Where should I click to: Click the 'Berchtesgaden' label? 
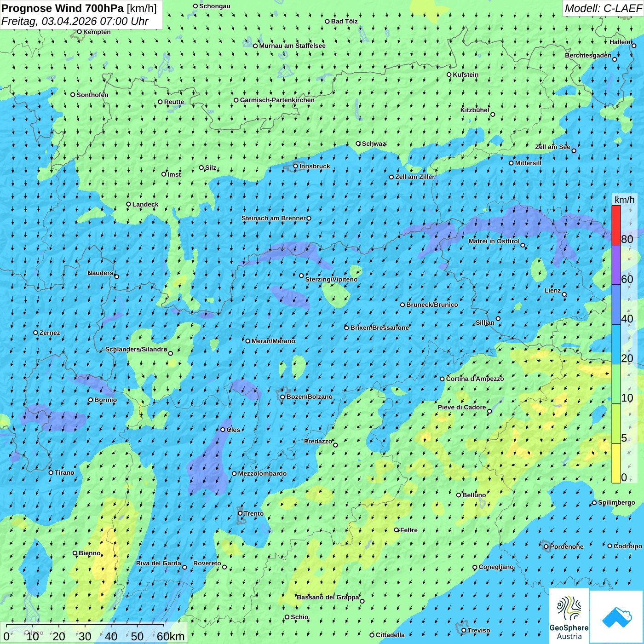tap(588, 55)
